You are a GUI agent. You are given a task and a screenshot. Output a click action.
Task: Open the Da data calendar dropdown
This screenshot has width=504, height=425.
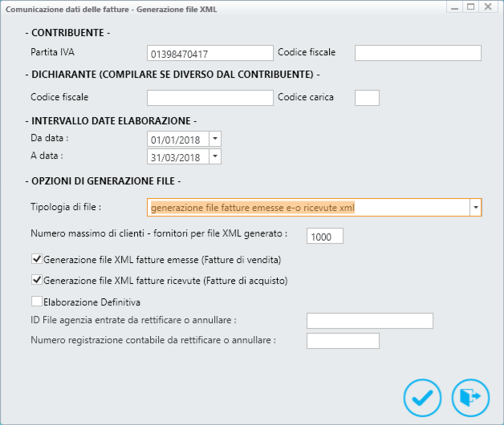[x=215, y=139]
